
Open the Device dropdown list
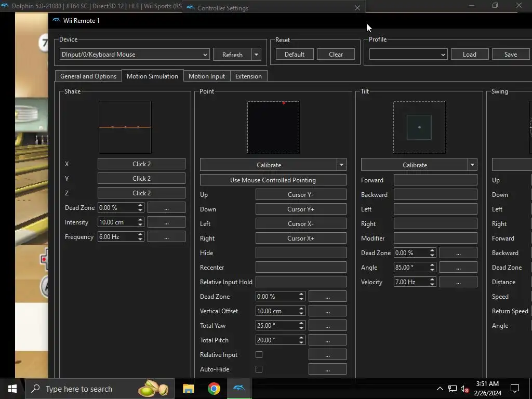click(x=135, y=54)
